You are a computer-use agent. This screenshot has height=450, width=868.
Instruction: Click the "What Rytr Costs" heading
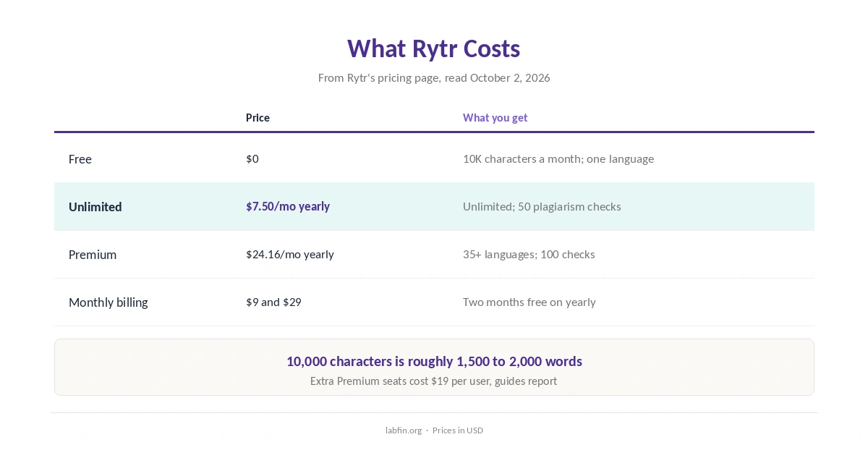pyautogui.click(x=434, y=48)
